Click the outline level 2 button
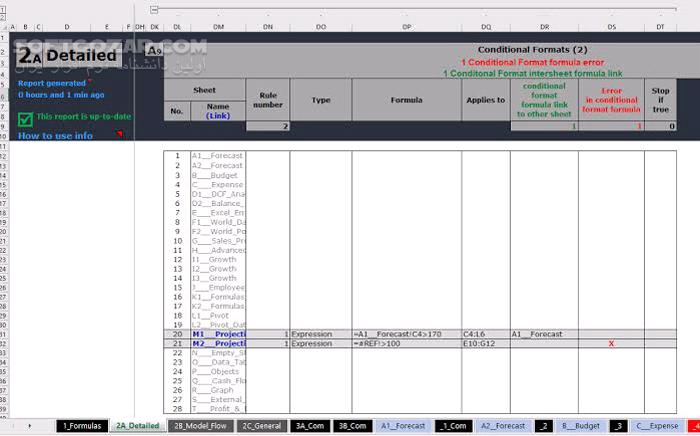This screenshot has width=700, height=436. click(3, 17)
